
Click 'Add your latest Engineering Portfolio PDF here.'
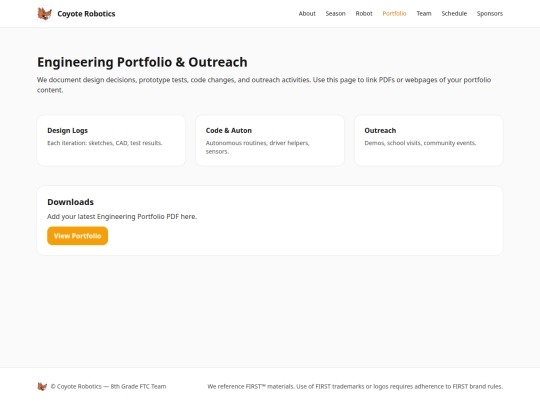(122, 217)
